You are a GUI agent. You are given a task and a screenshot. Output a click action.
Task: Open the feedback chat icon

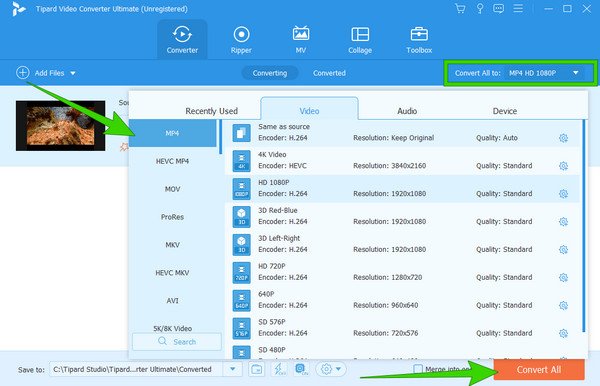click(498, 8)
